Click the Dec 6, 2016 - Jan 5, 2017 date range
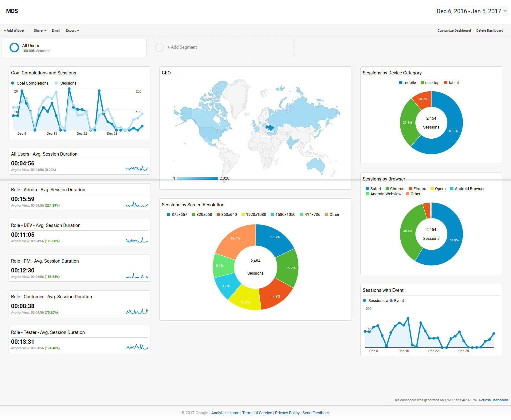Screen dimensions: 511x420 pyautogui.click(x=469, y=11)
